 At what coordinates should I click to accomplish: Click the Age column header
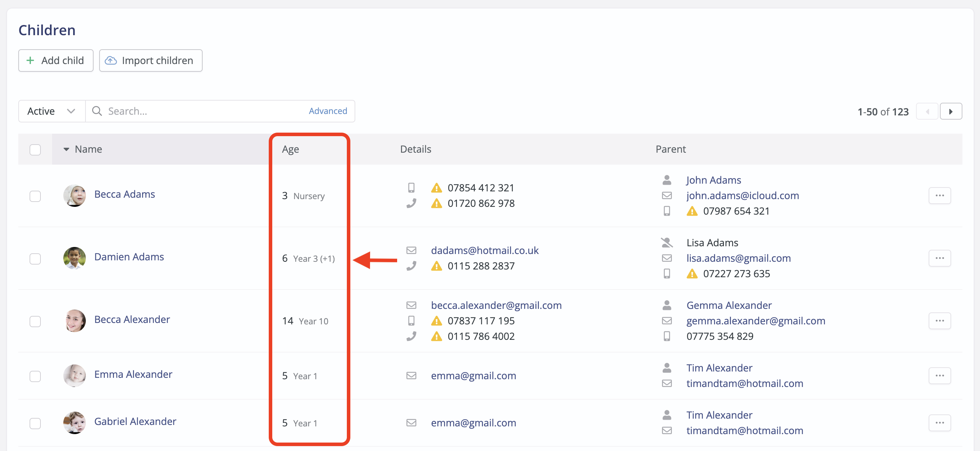click(x=290, y=149)
